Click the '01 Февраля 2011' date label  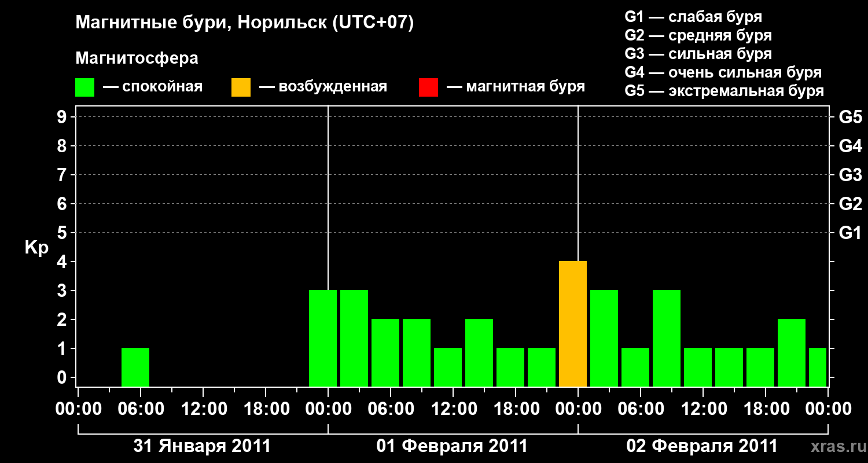[452, 446]
